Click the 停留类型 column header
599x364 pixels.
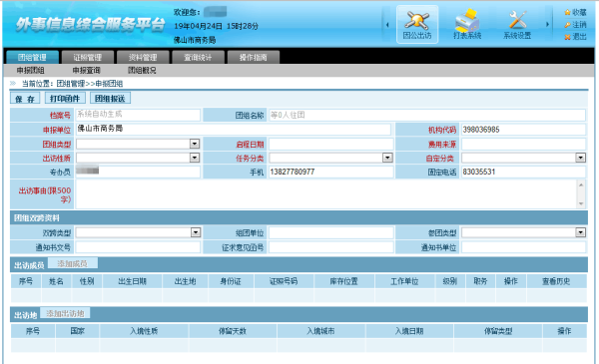coord(498,331)
